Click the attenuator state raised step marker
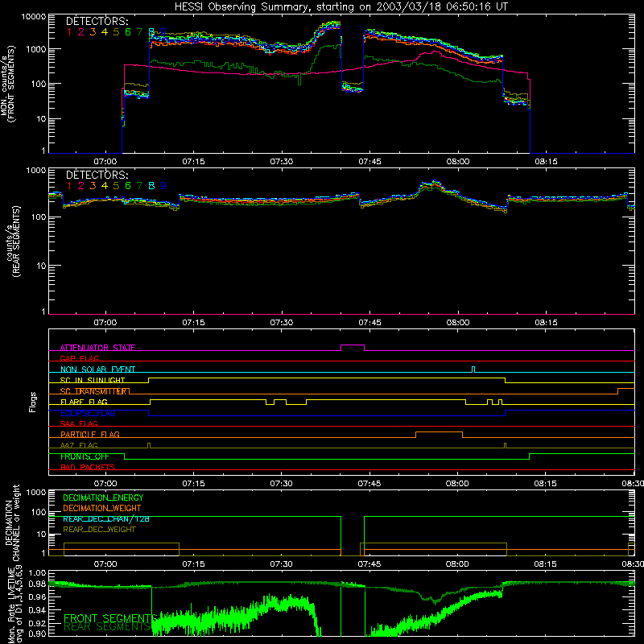 click(x=353, y=348)
